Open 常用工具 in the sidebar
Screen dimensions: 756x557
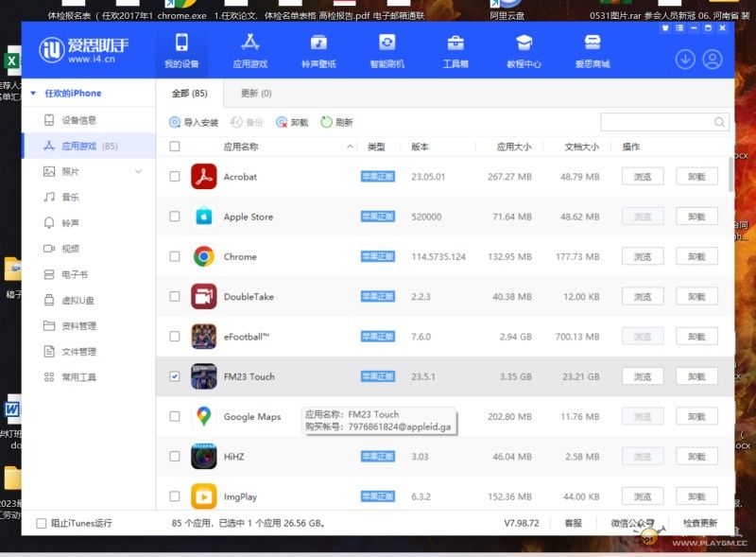[89, 377]
